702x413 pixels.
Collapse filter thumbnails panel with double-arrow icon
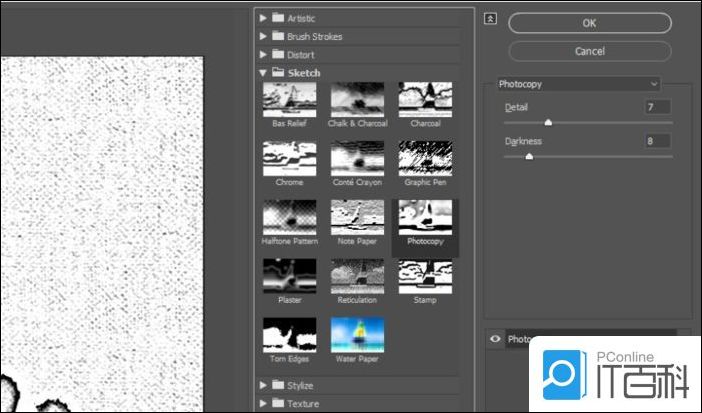point(490,19)
